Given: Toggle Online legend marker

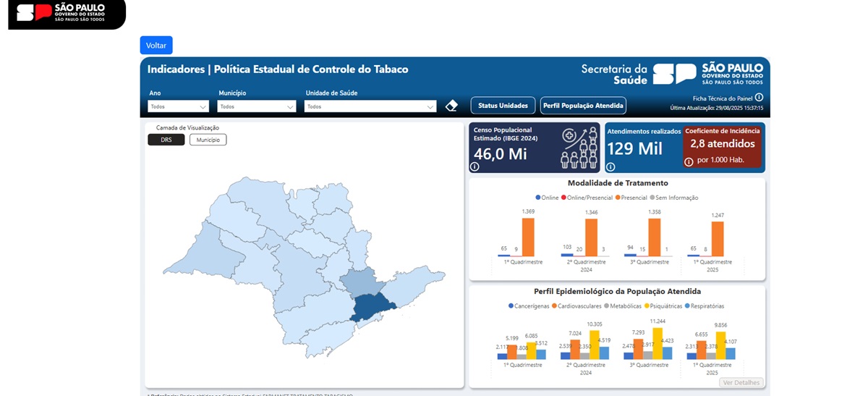Looking at the screenshot, I should click(538, 198).
